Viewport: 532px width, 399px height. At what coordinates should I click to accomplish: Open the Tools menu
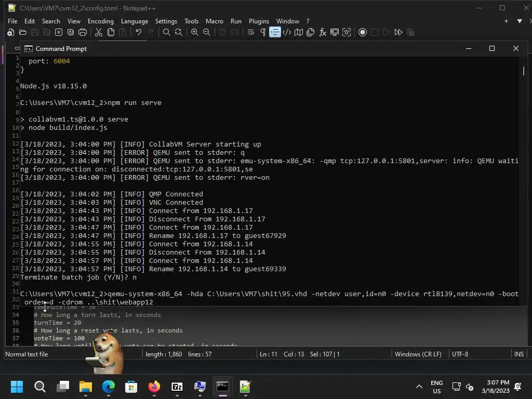click(191, 21)
